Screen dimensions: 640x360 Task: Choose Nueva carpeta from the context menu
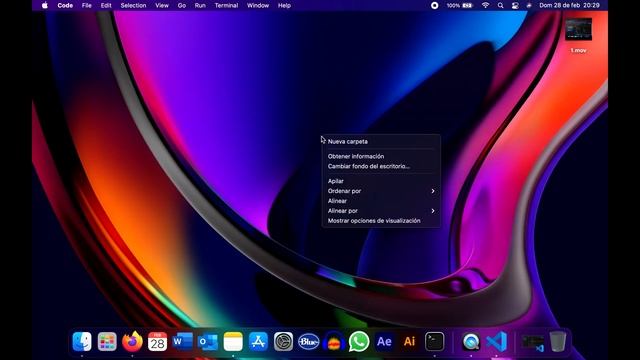tap(381, 142)
